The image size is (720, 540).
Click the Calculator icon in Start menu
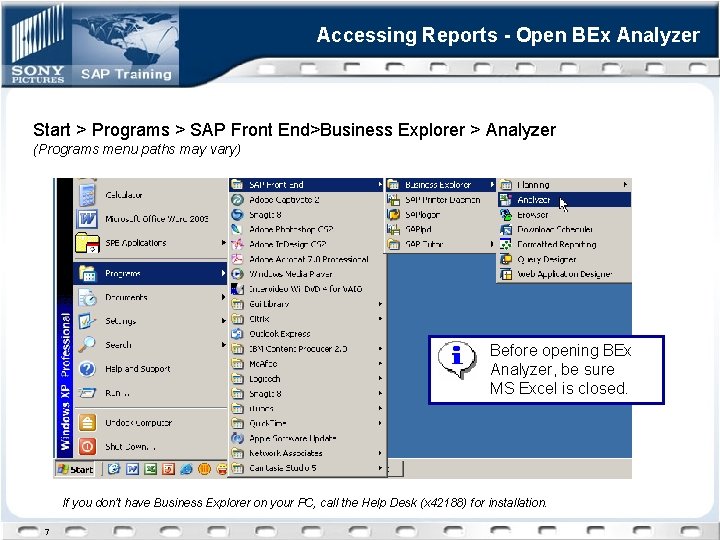(87, 195)
